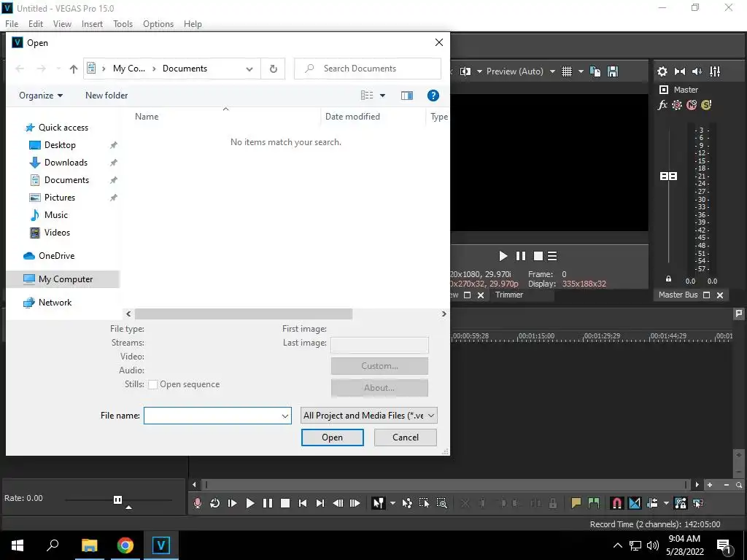Open the Options menu
This screenshot has height=560, width=747.
[158, 24]
